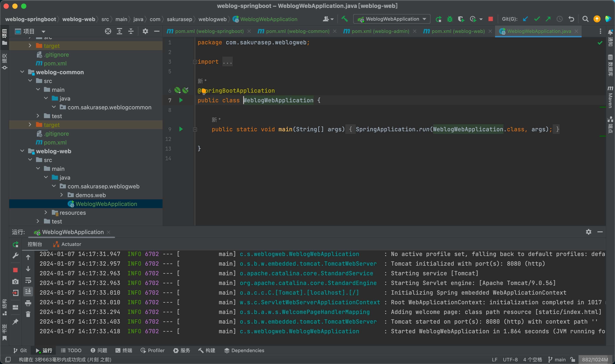Expand the demos.web package
This screenshot has height=364, width=615.
click(61, 195)
